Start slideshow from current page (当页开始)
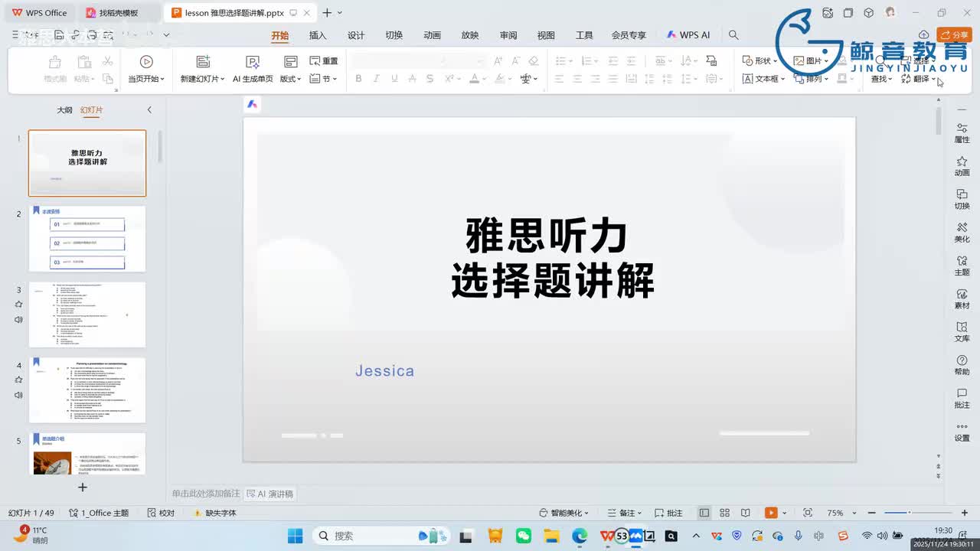Image resolution: width=980 pixels, height=551 pixels. 146,69
